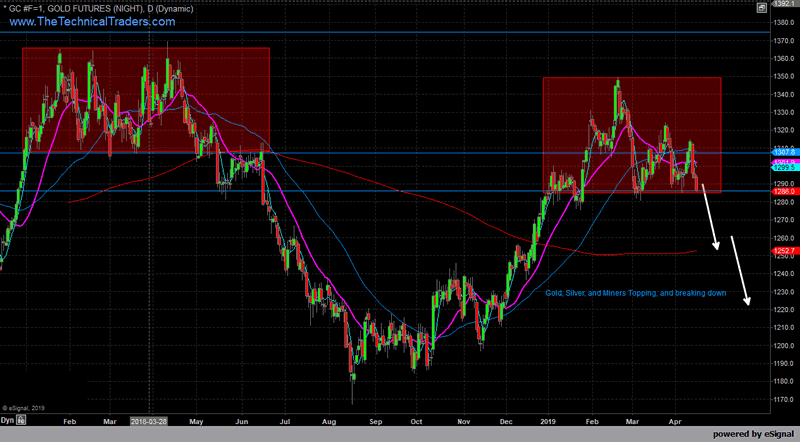Image resolution: width=800 pixels, height=442 pixels.
Task: Click the 'powered by eSignal' badge
Action: [x=753, y=434]
